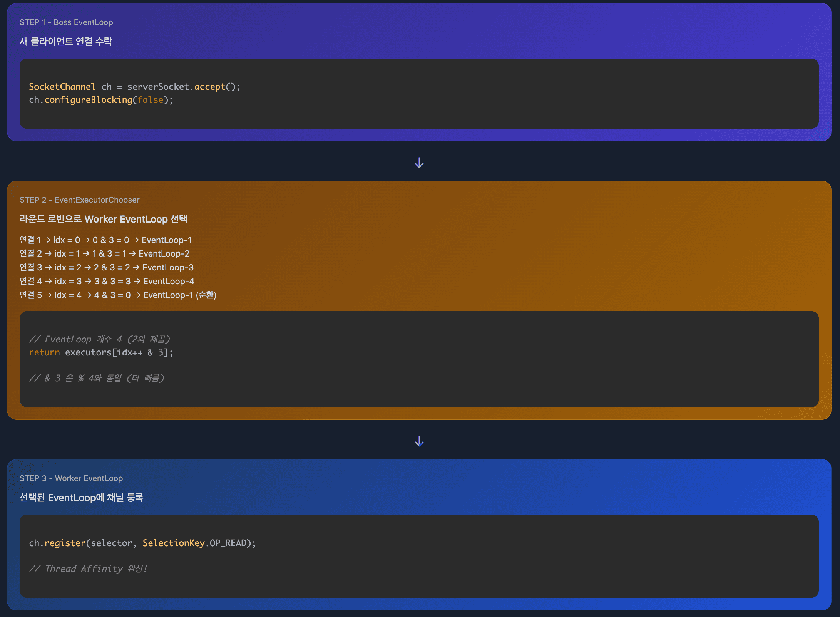Click the '연결 5' line marked (순환)
Screen dimensions: 840x617
coord(118,295)
